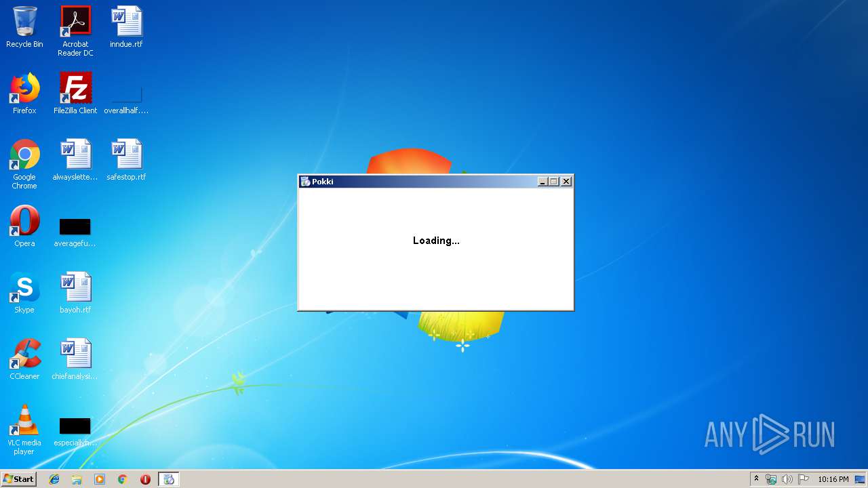Open Windows Explorer folder from taskbar

pos(77,479)
